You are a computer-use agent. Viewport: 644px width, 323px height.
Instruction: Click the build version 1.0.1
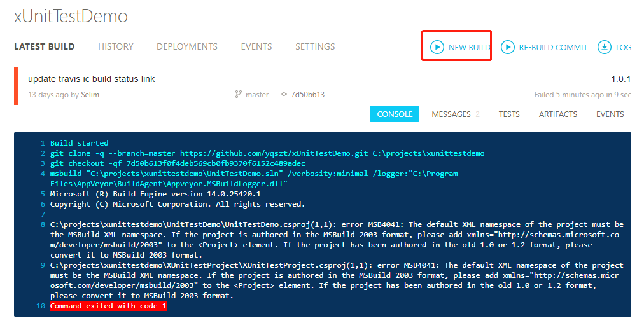click(621, 79)
